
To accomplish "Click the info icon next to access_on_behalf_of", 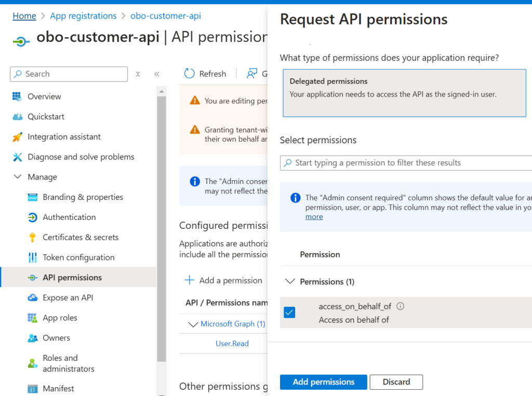I will point(401,307).
